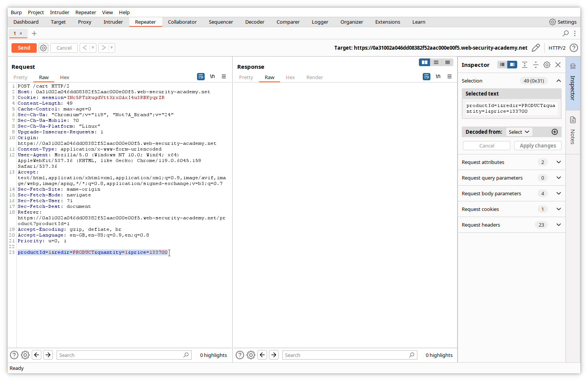Image resolution: width=588 pixels, height=381 pixels.
Task: Switch to side-by-side request/response layout
Action: 425,62
